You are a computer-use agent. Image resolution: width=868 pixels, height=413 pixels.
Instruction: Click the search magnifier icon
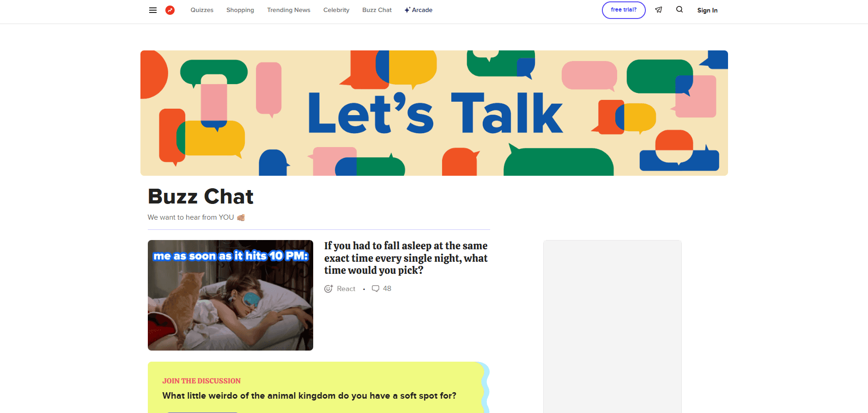[680, 9]
